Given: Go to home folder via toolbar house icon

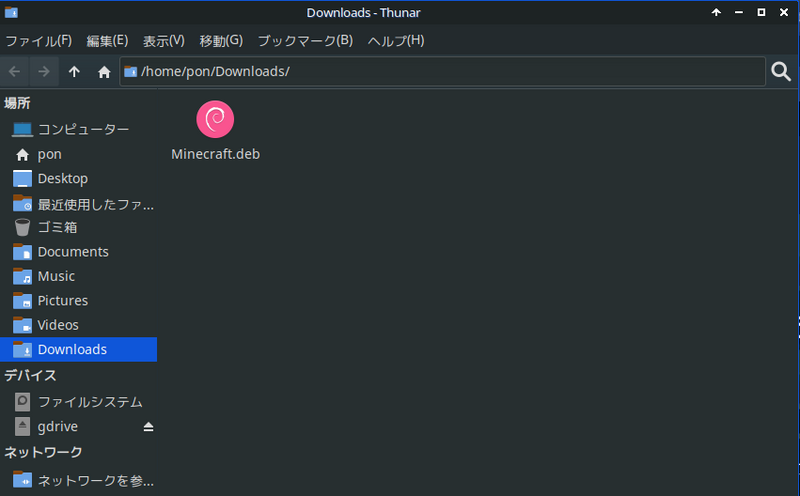Looking at the screenshot, I should 104,71.
